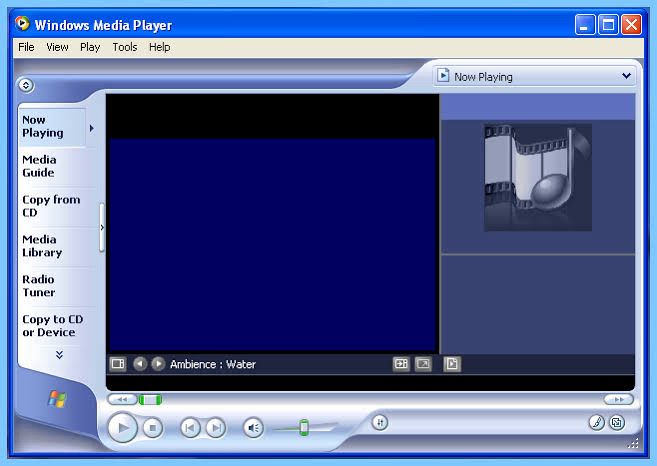Click the Stop button
This screenshot has height=466, width=657.
(153, 428)
